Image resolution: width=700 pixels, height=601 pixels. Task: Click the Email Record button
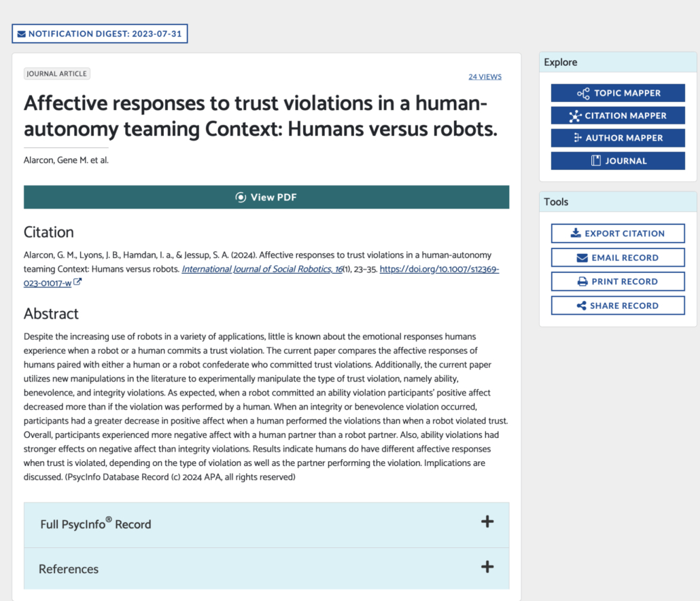point(618,257)
